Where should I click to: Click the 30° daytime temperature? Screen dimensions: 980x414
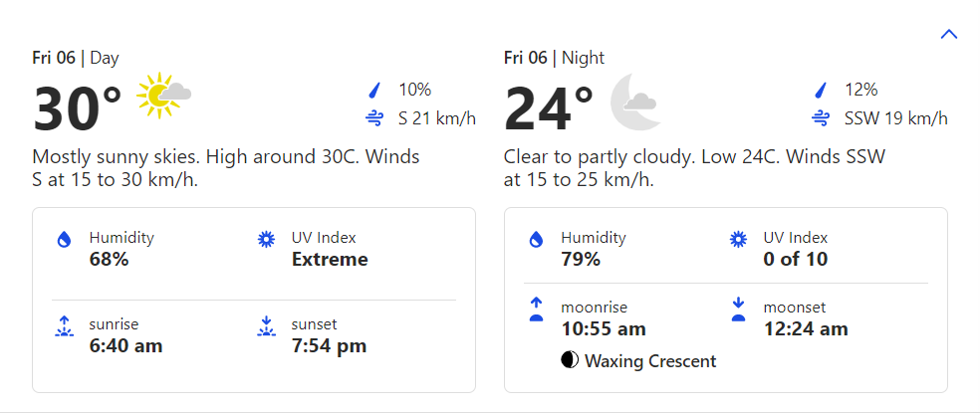click(x=78, y=108)
